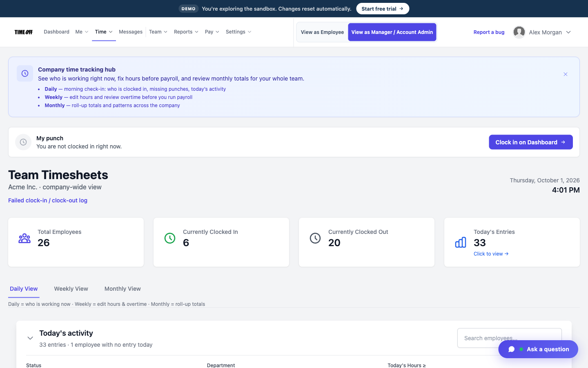
Task: Expand the Team menu
Action: coord(158,32)
